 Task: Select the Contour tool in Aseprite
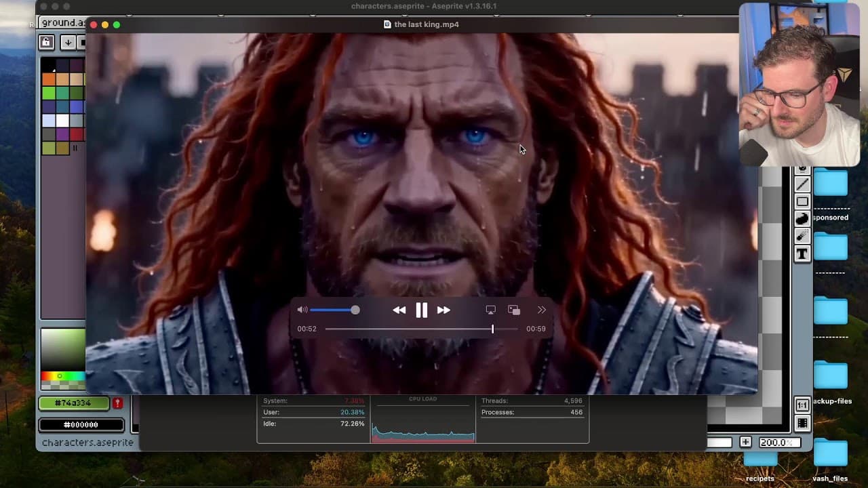[x=802, y=219]
